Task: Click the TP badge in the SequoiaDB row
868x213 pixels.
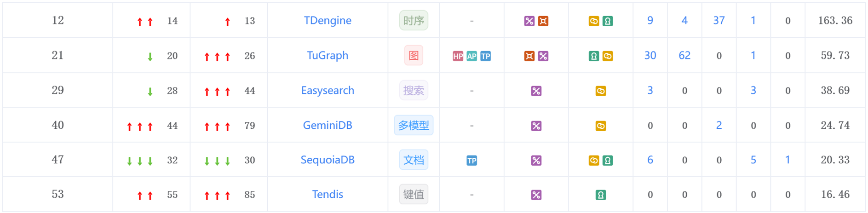Action: [x=472, y=161]
